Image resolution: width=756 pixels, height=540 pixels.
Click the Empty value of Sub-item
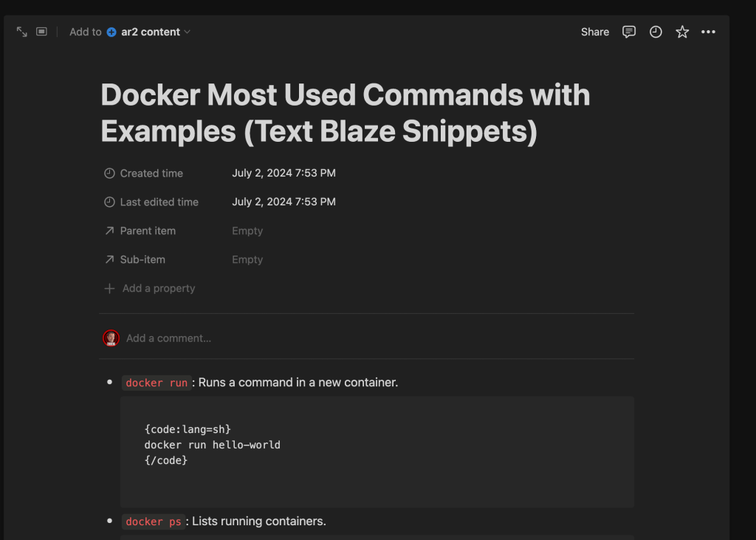point(247,259)
